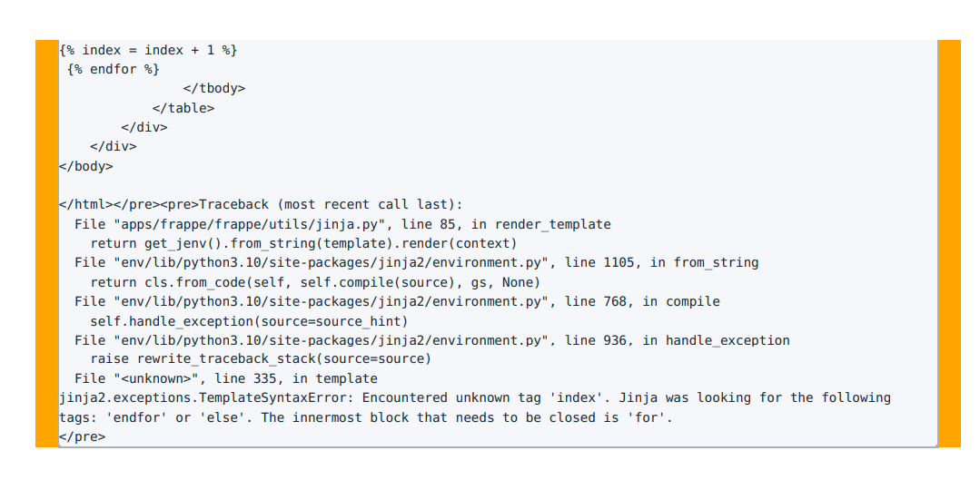Click the 'line 936, in handle_exception' text

pyautogui.click(x=678, y=340)
